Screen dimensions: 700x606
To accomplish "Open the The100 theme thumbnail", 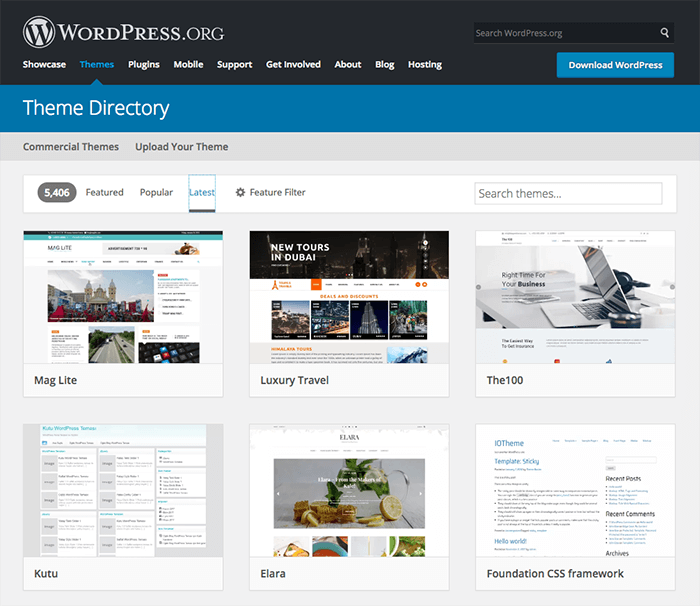I will (575, 297).
